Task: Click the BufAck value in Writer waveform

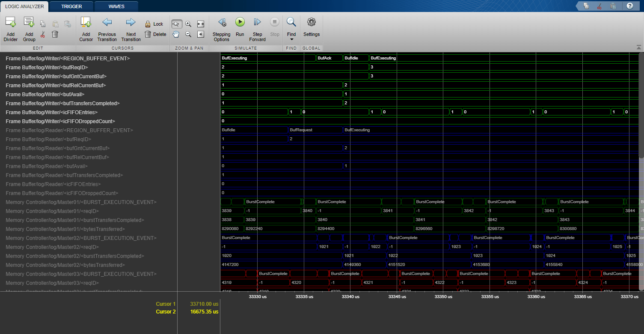Action: click(324, 58)
